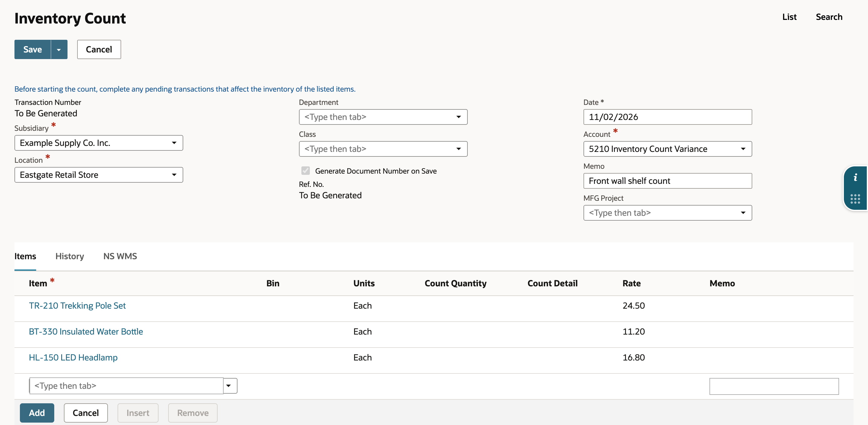
Task: Click the Units column header
Action: 364,283
